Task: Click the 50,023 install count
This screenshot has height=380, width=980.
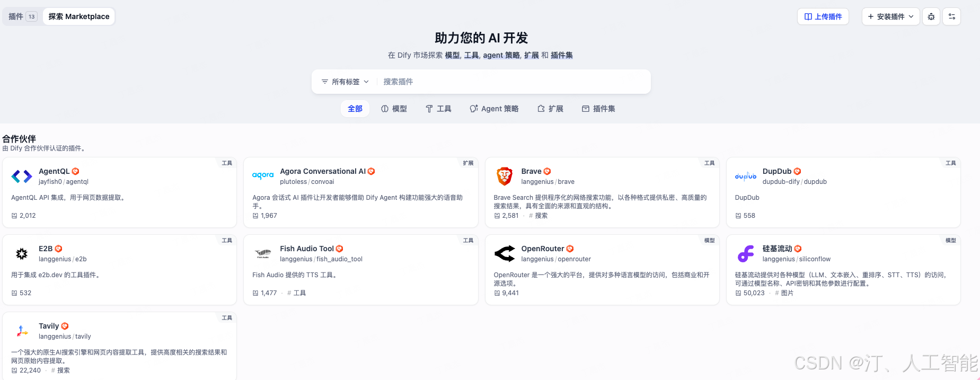Action: click(x=754, y=293)
